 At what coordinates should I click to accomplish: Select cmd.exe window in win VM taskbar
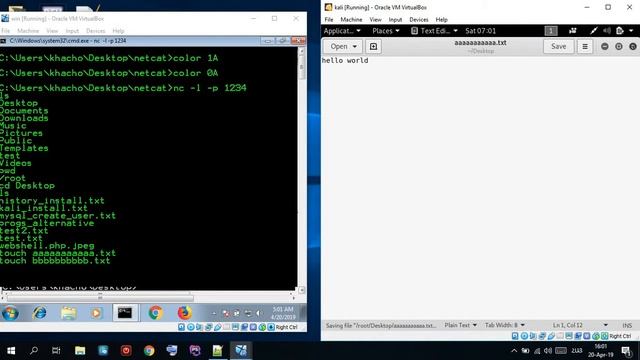pos(125,313)
